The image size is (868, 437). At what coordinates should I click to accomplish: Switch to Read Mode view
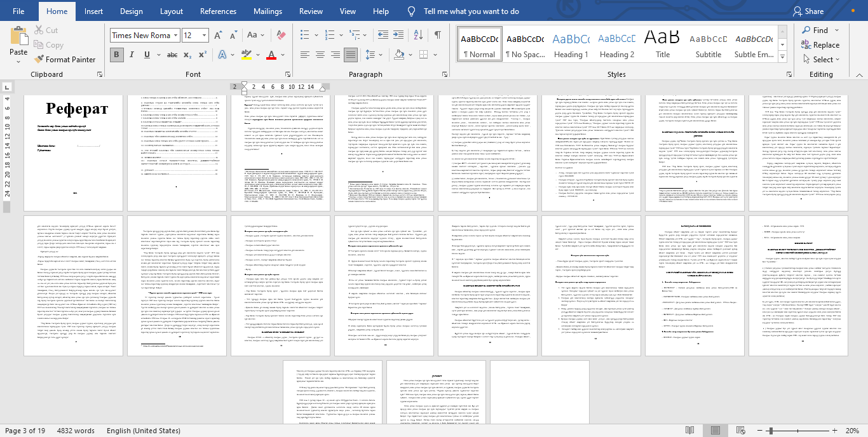click(690, 431)
